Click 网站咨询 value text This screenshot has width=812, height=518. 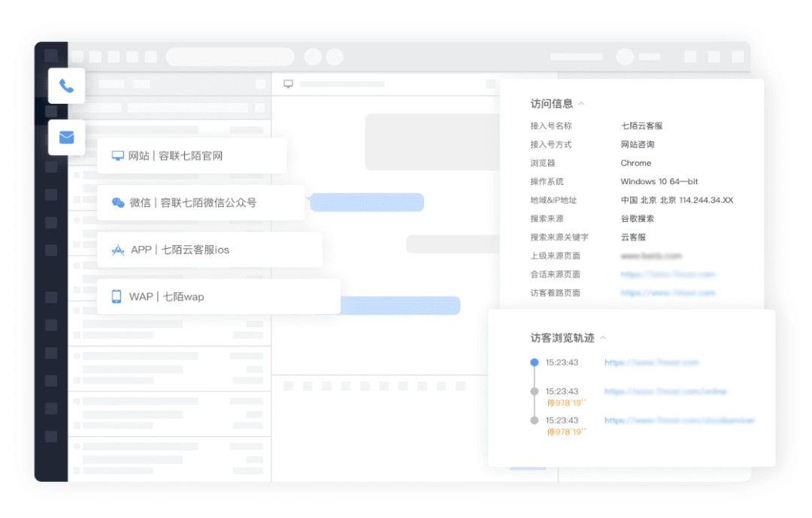[x=638, y=144]
